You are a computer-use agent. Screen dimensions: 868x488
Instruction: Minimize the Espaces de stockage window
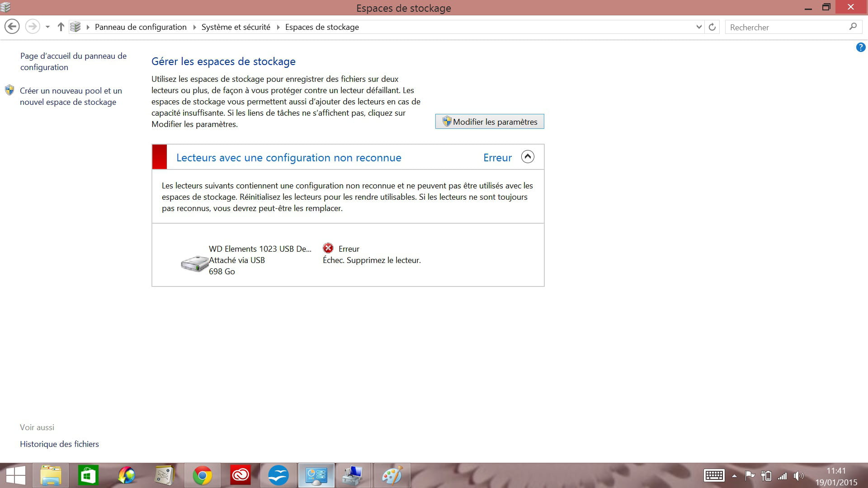pos(808,8)
